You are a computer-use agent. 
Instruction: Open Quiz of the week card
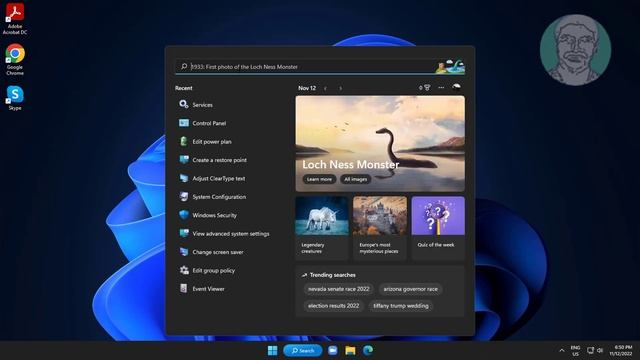pyautogui.click(x=438, y=228)
